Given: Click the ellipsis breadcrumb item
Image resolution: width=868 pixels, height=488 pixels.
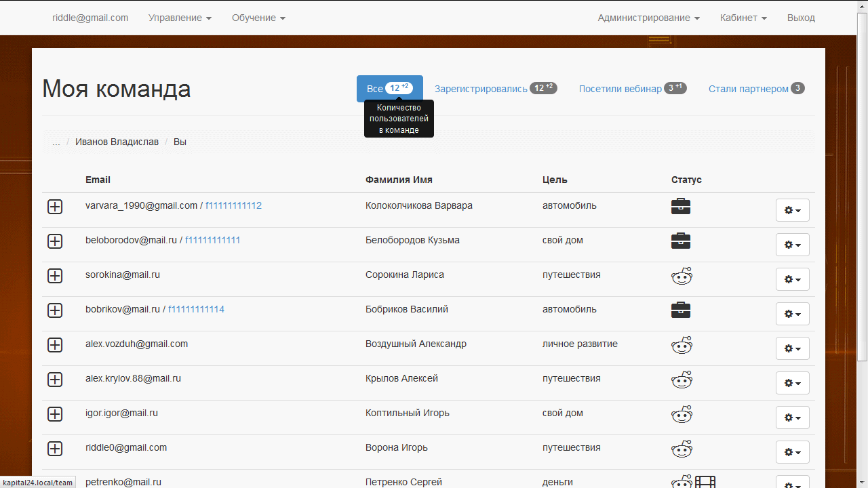Looking at the screenshot, I should (56, 142).
